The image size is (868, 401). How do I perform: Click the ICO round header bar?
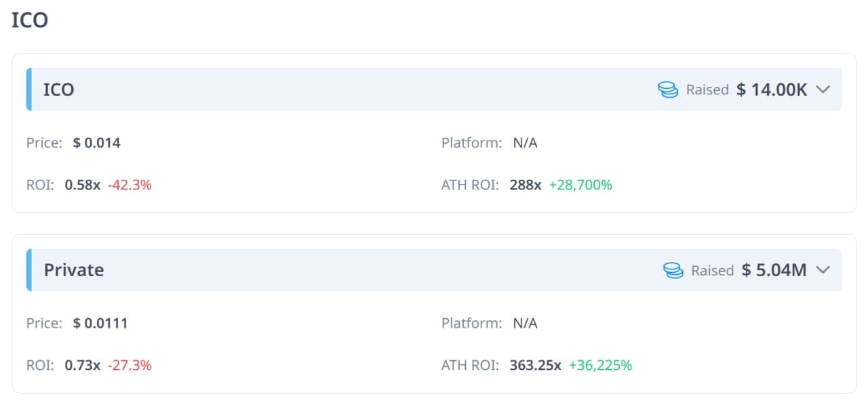[x=339, y=90]
